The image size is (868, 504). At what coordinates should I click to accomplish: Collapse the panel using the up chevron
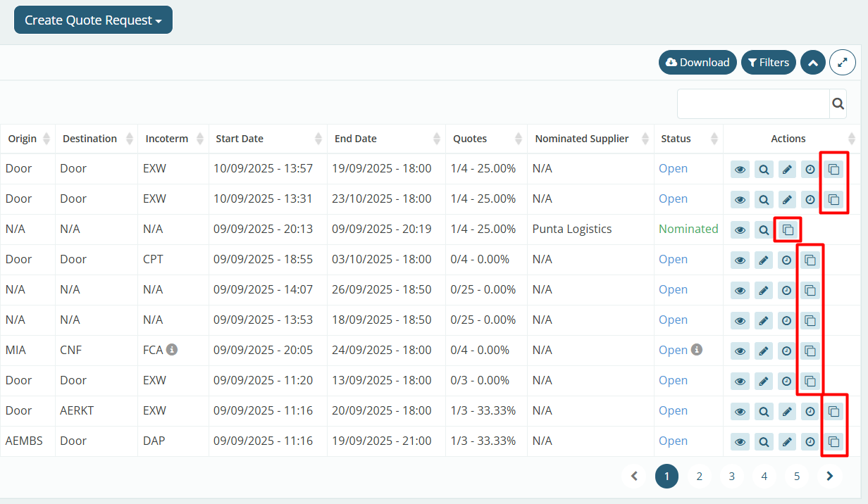pos(812,63)
